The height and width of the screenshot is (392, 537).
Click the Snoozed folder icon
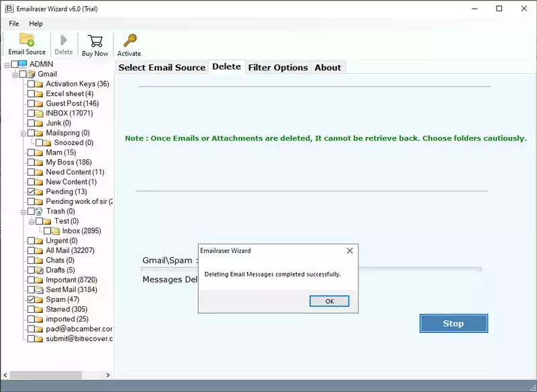47,143
